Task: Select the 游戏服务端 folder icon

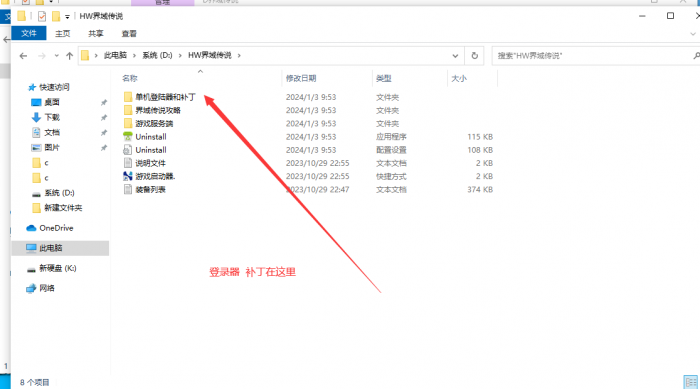Action: (128, 123)
